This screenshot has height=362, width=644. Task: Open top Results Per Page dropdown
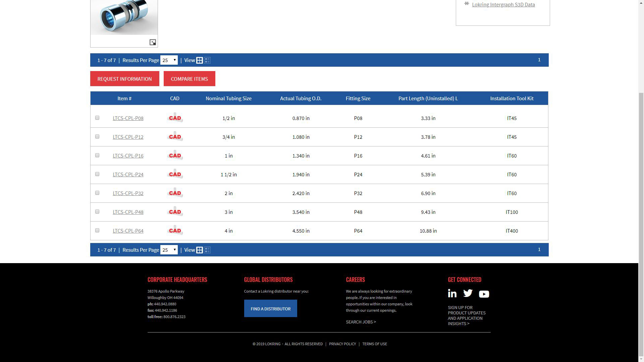169,60
